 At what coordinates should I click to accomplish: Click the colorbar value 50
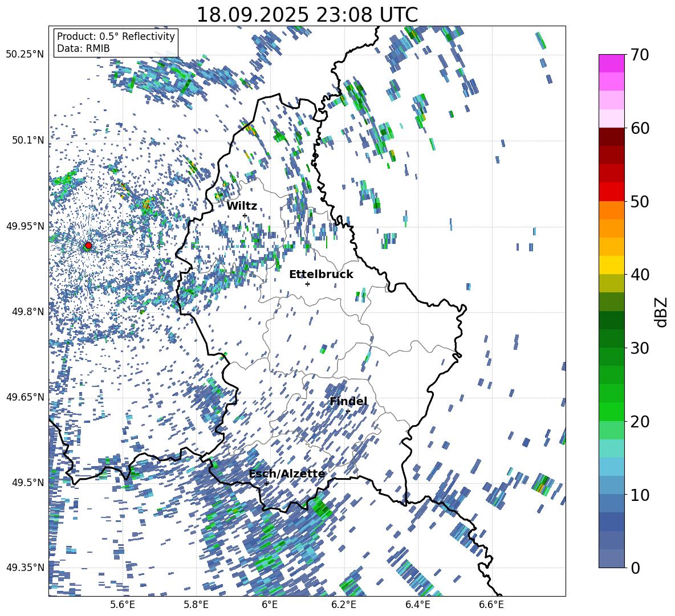[x=640, y=201]
